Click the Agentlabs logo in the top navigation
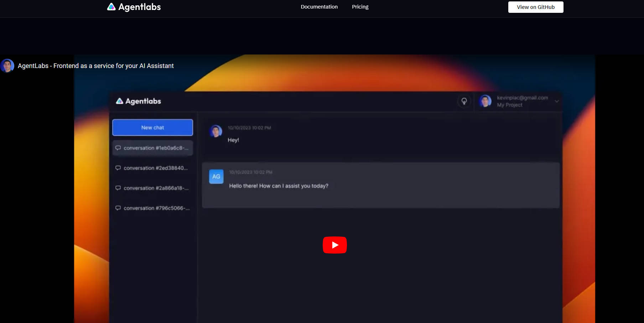Screen dimensions: 644x323 [x=133, y=6]
